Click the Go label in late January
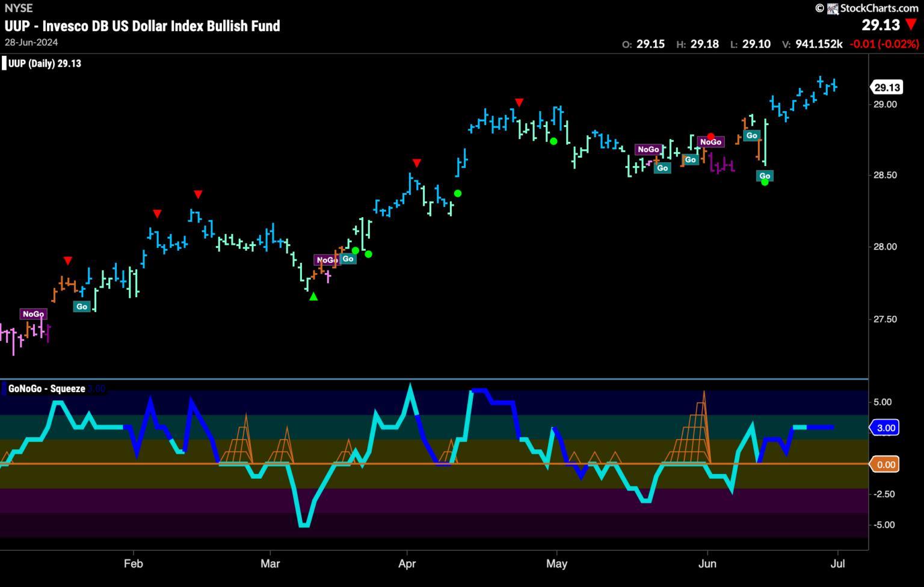The width and height of the screenshot is (924, 587). (x=81, y=307)
